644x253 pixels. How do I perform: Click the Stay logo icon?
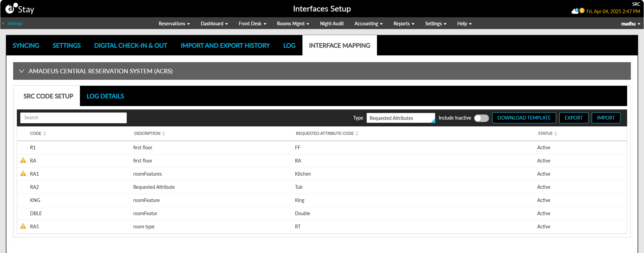[x=20, y=8]
